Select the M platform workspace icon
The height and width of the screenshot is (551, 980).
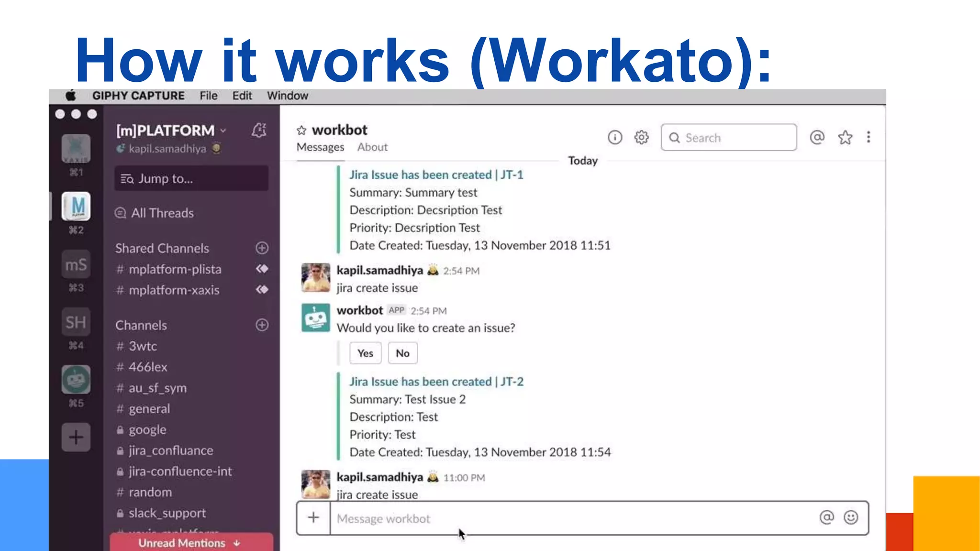76,206
